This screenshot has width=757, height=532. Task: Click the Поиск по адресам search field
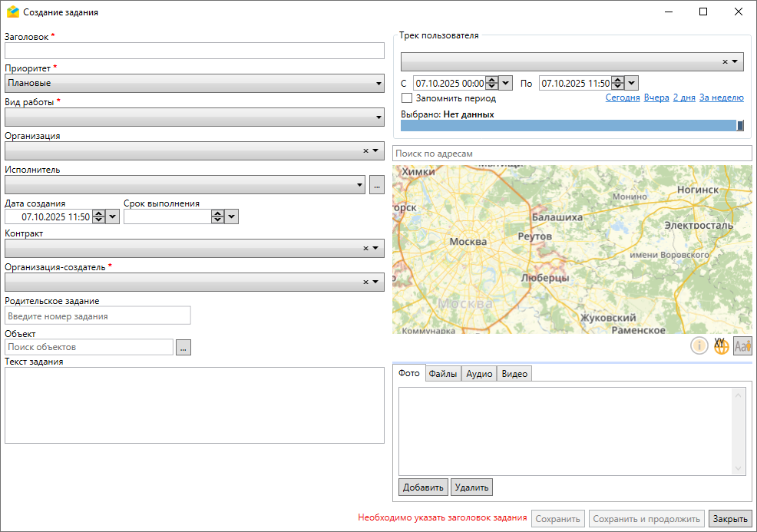[572, 154]
